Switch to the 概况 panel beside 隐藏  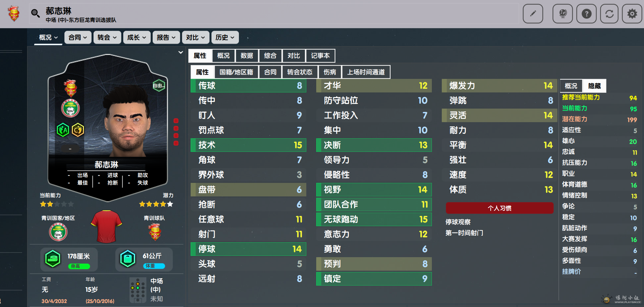click(571, 86)
